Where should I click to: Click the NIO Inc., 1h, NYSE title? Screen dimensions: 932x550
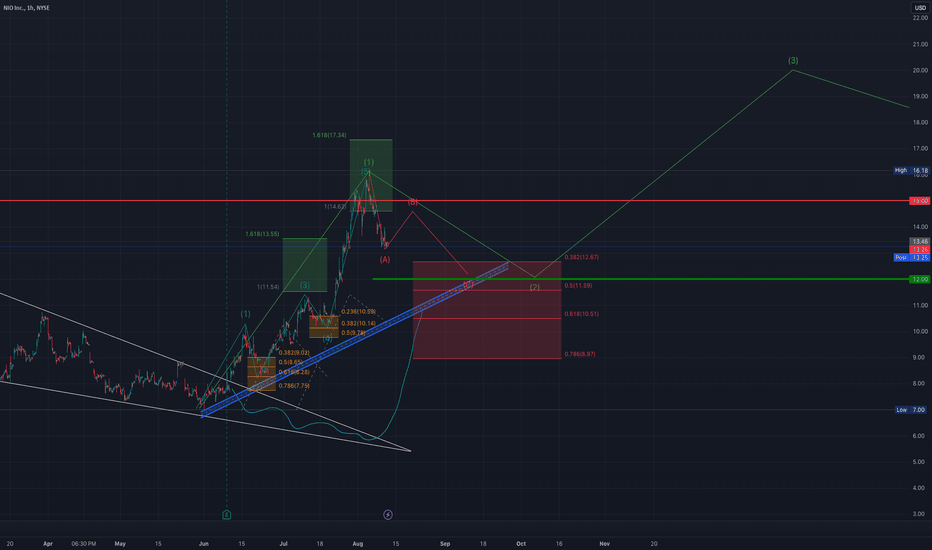(x=27, y=8)
